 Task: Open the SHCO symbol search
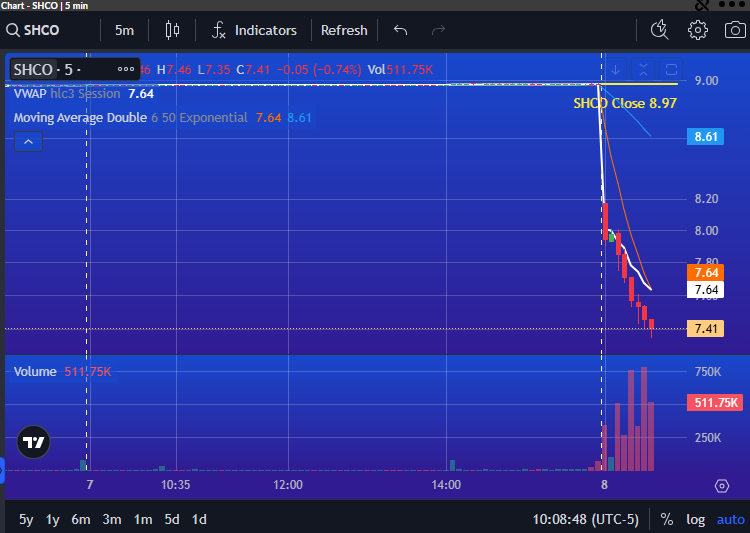click(33, 30)
